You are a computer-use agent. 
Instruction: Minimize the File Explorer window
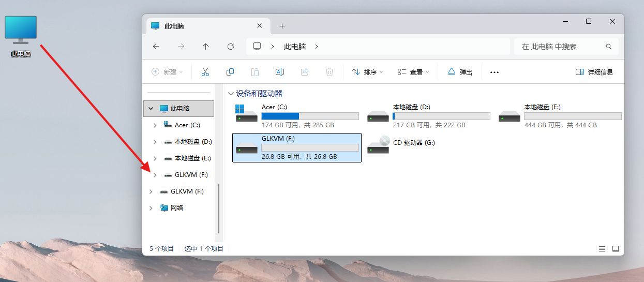(x=565, y=21)
